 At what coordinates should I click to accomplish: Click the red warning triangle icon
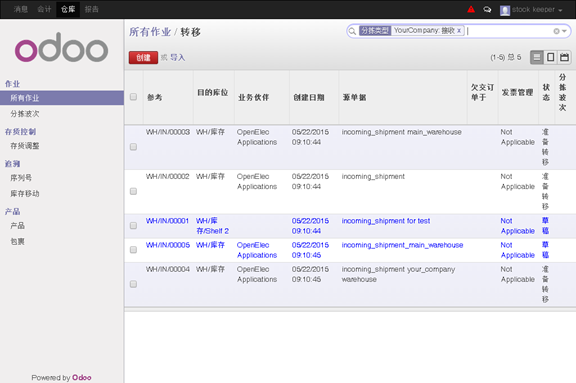pos(471,10)
